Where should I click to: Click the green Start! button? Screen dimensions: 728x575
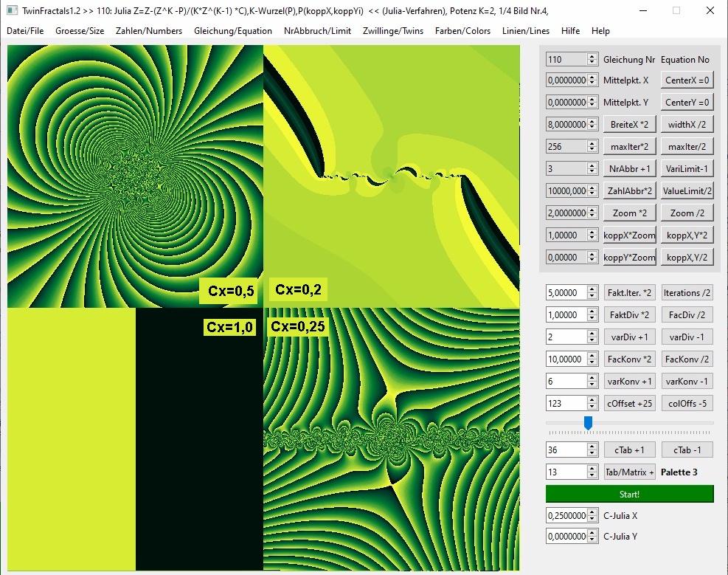[x=630, y=495]
